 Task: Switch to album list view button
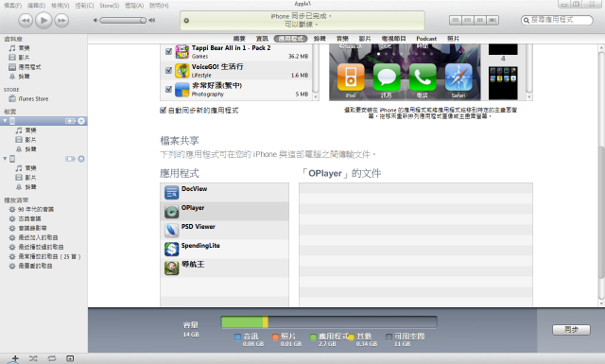[468, 20]
